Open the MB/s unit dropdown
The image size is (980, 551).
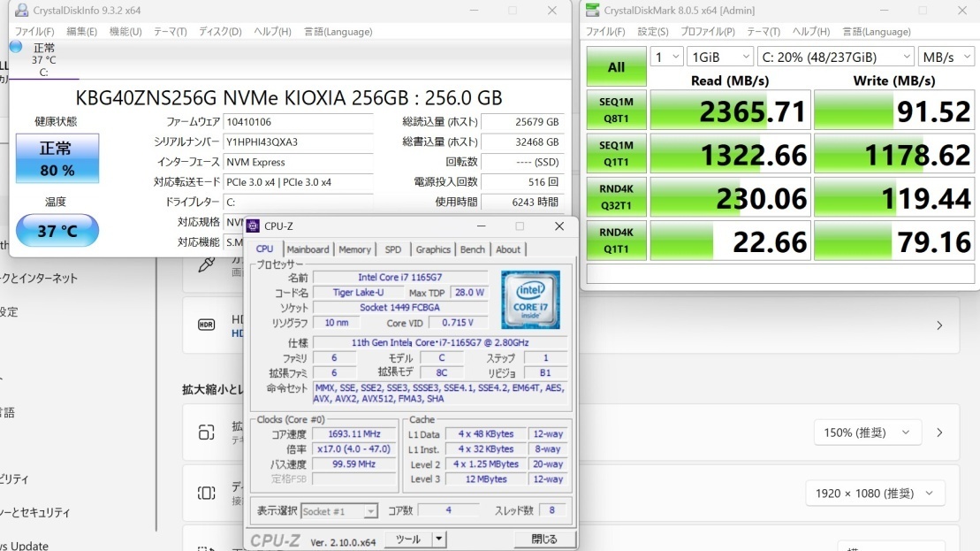coord(946,57)
